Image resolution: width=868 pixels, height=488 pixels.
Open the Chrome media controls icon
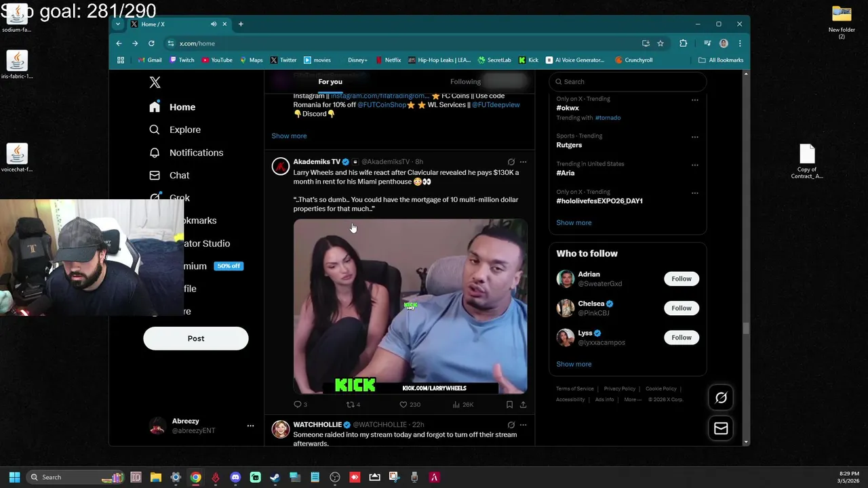tap(707, 43)
